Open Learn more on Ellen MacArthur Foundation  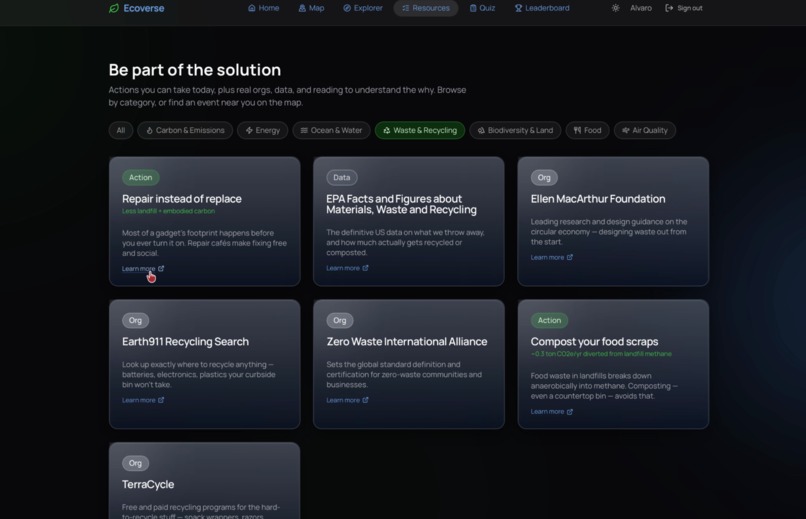(x=552, y=257)
